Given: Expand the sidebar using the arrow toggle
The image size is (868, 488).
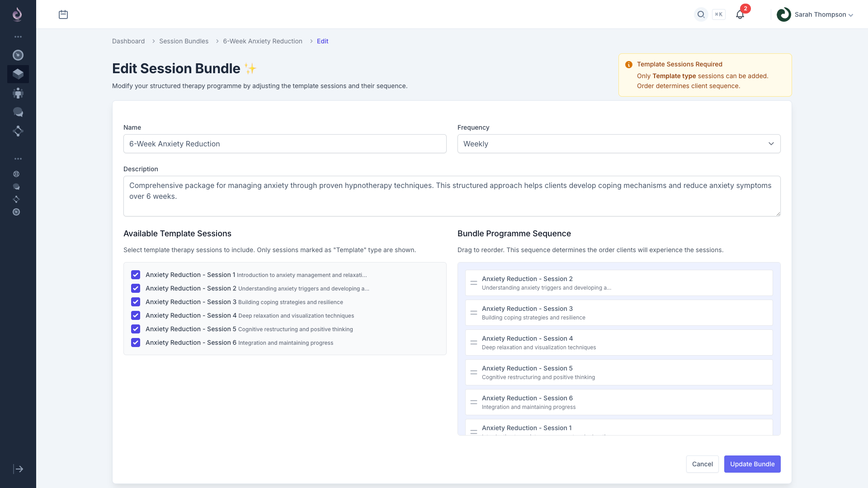Looking at the screenshot, I should (18, 469).
